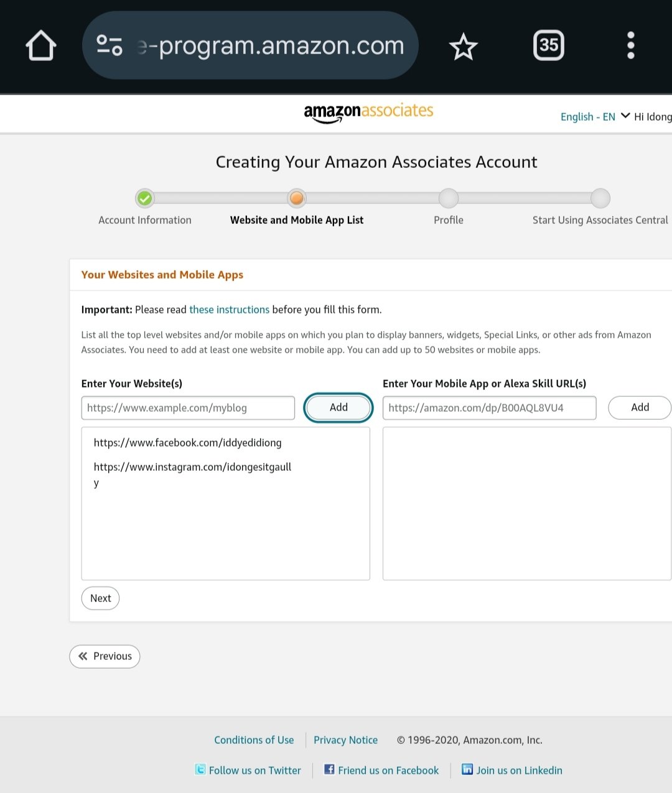Click the LinkedIn icon in footer
Screen dimensions: 672x793
tap(467, 769)
